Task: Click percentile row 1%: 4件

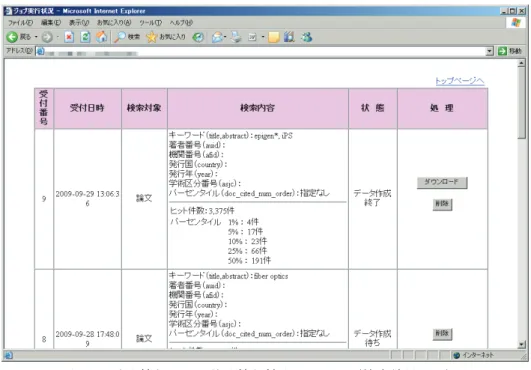Action: click(243, 222)
